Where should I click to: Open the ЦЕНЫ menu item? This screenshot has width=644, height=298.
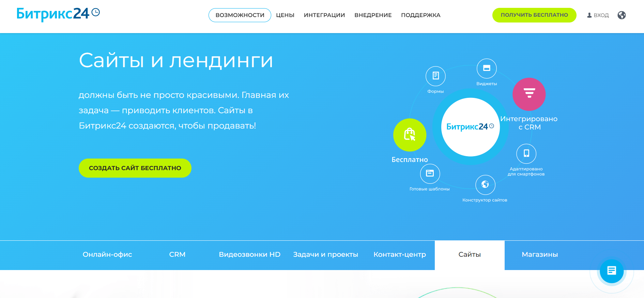click(285, 15)
